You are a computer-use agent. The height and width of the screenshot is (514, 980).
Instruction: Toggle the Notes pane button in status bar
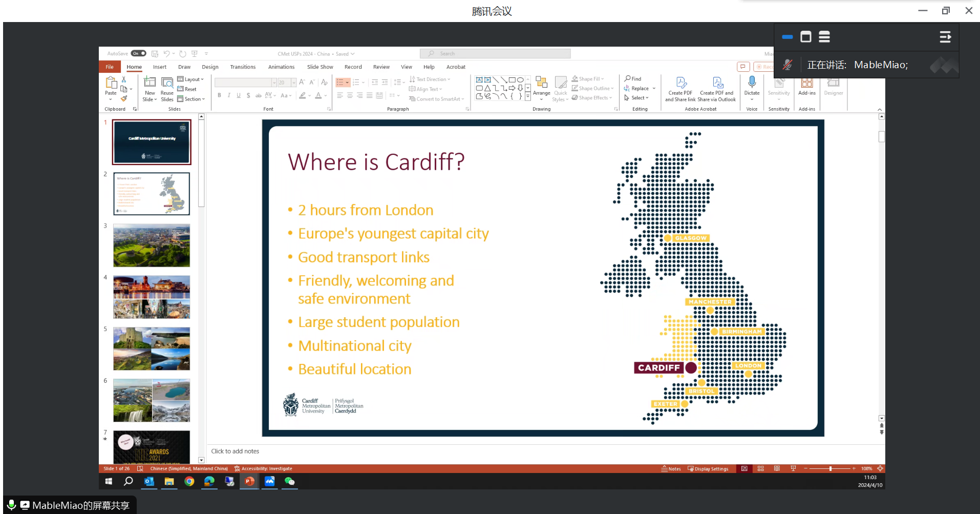point(671,468)
